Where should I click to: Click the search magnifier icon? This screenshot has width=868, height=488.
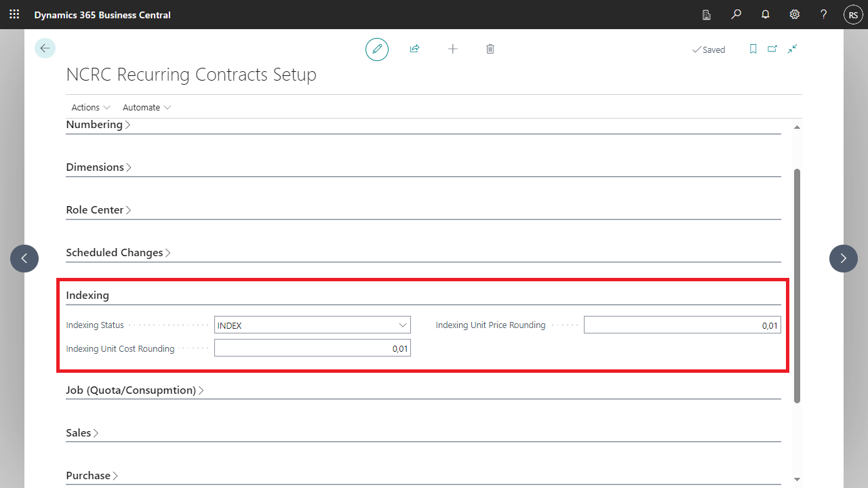click(x=736, y=14)
